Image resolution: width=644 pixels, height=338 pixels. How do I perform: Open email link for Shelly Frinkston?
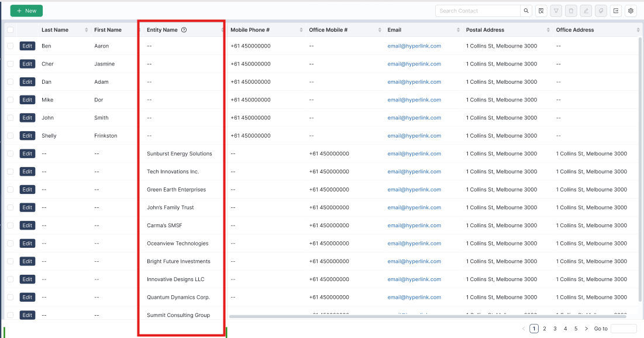(414, 136)
